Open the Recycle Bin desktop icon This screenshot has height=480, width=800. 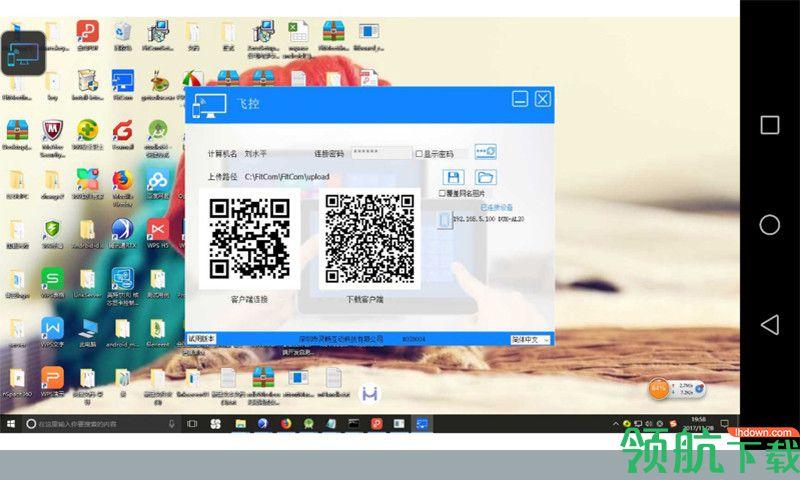pyautogui.click(x=122, y=35)
